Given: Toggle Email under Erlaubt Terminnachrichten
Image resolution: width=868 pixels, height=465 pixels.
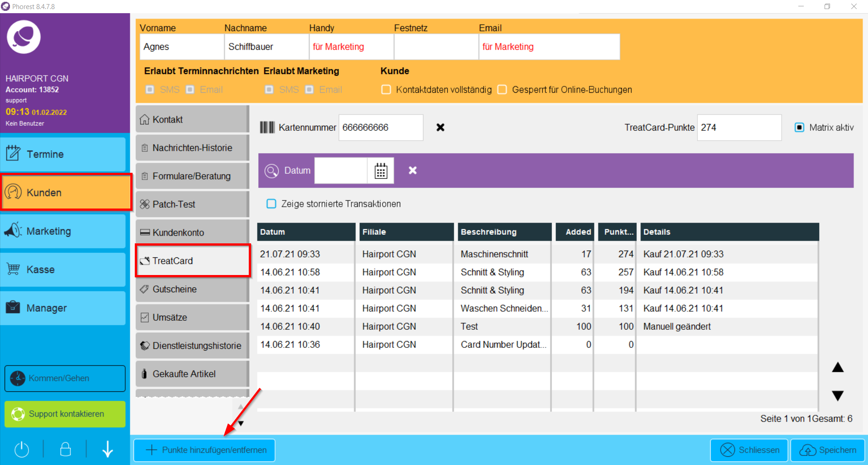Looking at the screenshot, I should (x=190, y=90).
